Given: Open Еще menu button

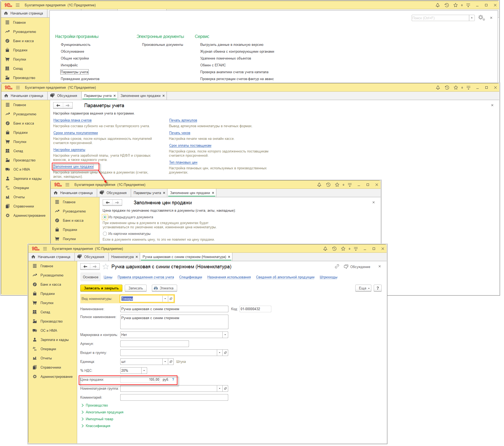Looking at the screenshot, I should (x=363, y=288).
